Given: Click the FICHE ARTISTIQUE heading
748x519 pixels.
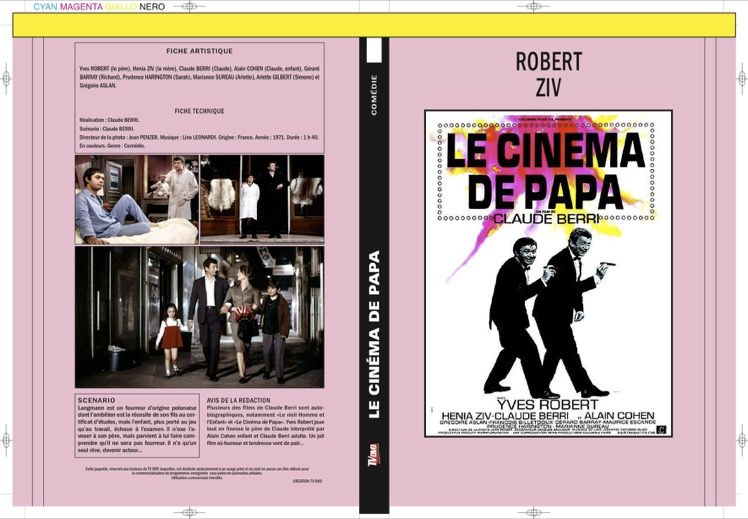Looking at the screenshot, I should click(x=199, y=51).
